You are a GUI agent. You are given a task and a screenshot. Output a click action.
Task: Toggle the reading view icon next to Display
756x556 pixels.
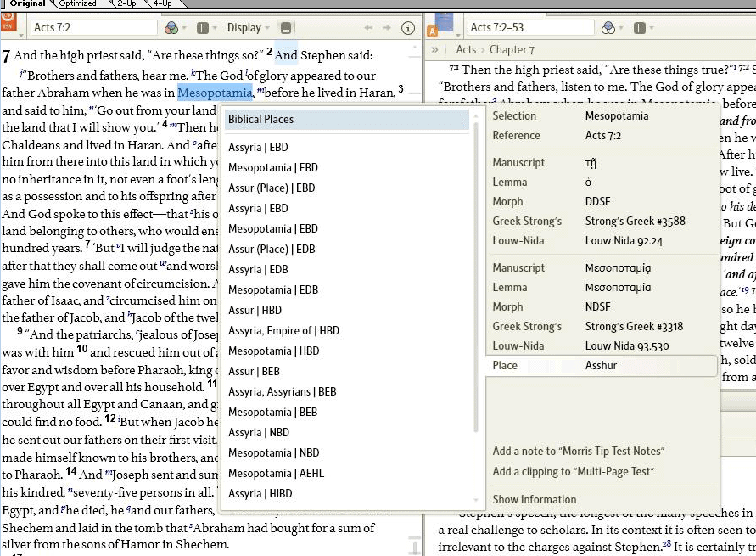pos(286,28)
